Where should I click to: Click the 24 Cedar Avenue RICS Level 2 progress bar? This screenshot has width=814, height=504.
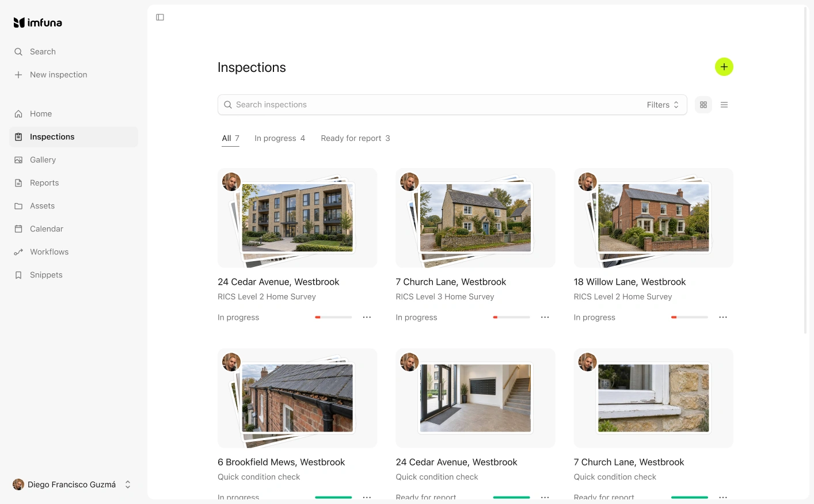[x=333, y=317]
